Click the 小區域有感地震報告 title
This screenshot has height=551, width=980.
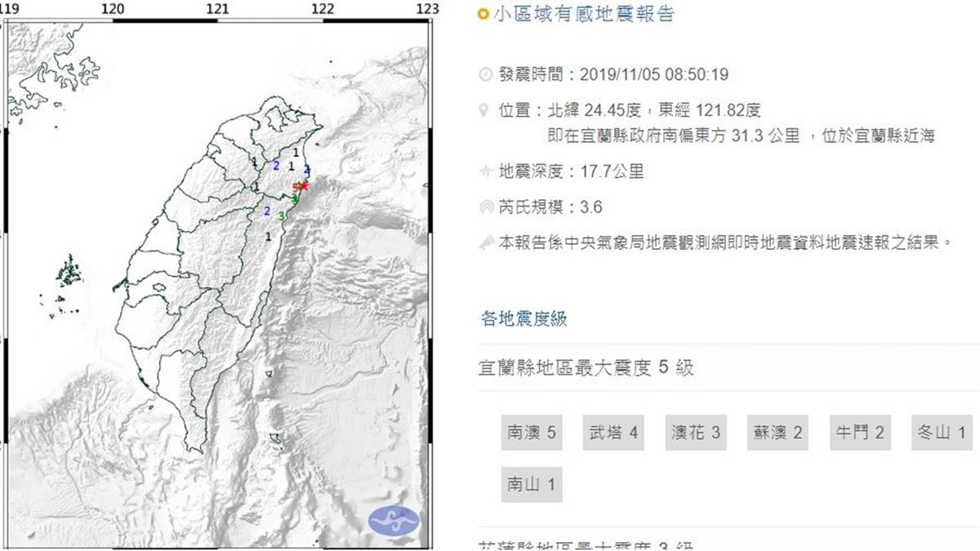pos(583,14)
